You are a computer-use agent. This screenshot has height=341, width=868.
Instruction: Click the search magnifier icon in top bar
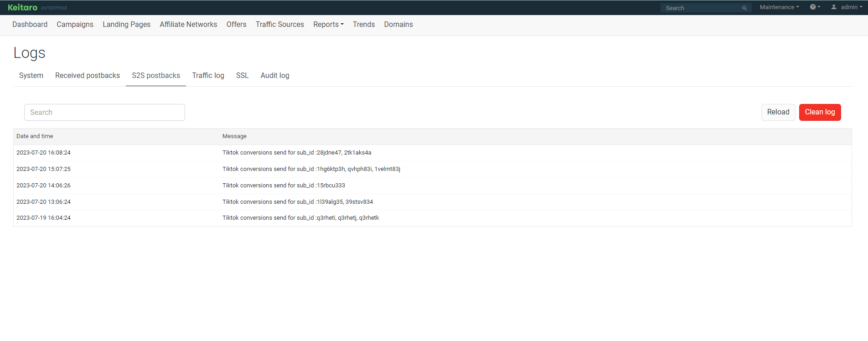pos(744,8)
